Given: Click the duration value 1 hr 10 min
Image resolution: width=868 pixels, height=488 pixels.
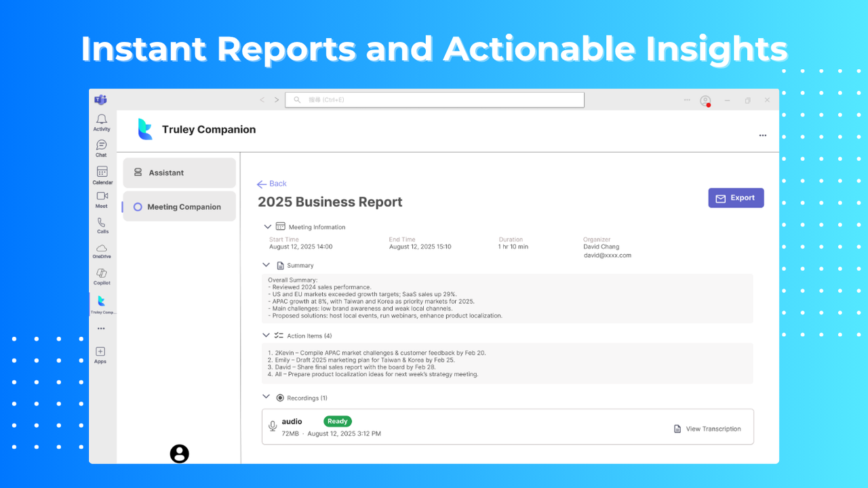Looking at the screenshot, I should point(513,247).
